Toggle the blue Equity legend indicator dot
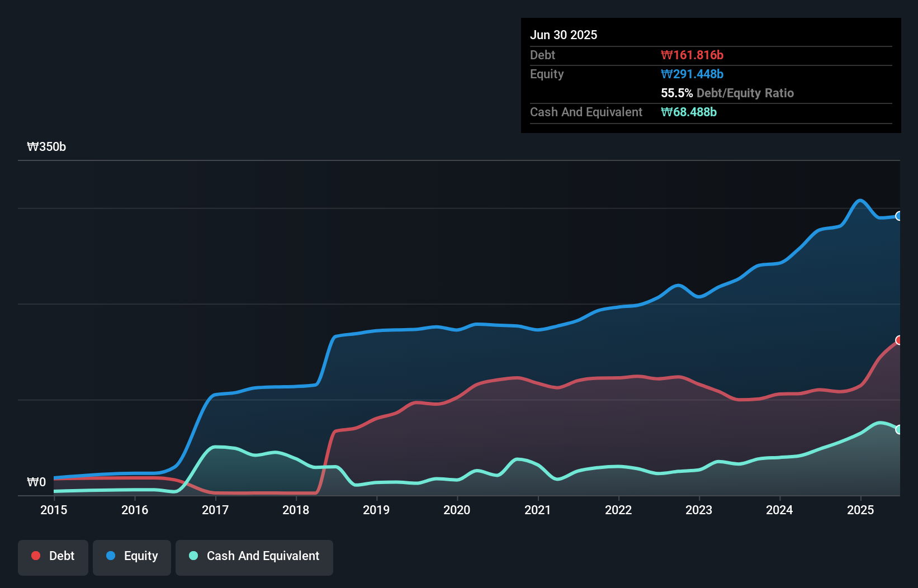Viewport: 918px width, 588px height. click(111, 556)
